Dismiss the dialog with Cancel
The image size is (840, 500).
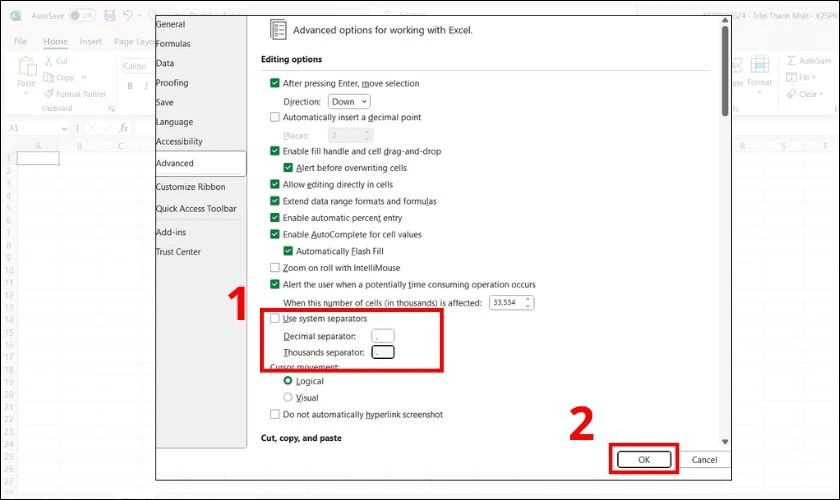(x=704, y=459)
